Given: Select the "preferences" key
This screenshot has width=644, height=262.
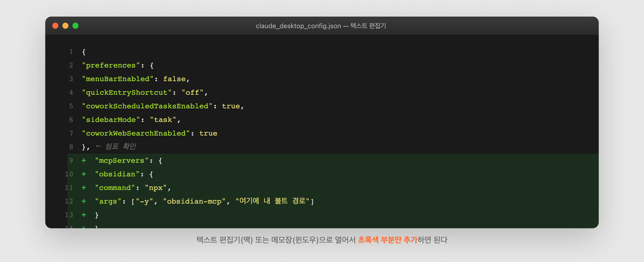Looking at the screenshot, I should (x=111, y=65).
